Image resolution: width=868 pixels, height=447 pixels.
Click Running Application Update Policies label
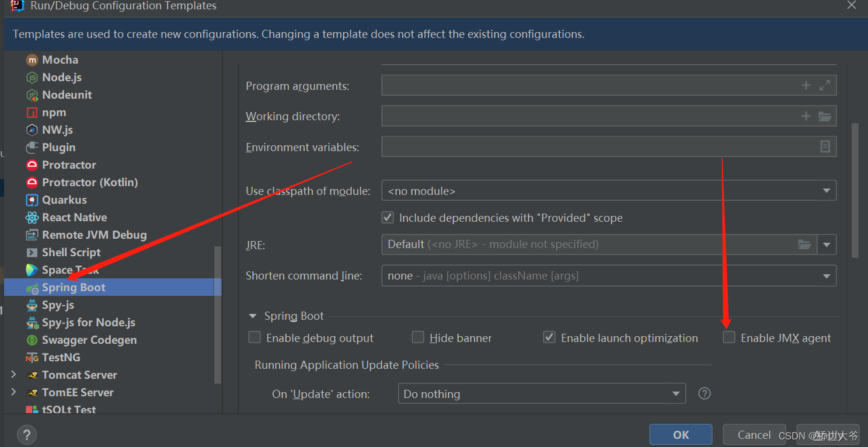(x=347, y=365)
